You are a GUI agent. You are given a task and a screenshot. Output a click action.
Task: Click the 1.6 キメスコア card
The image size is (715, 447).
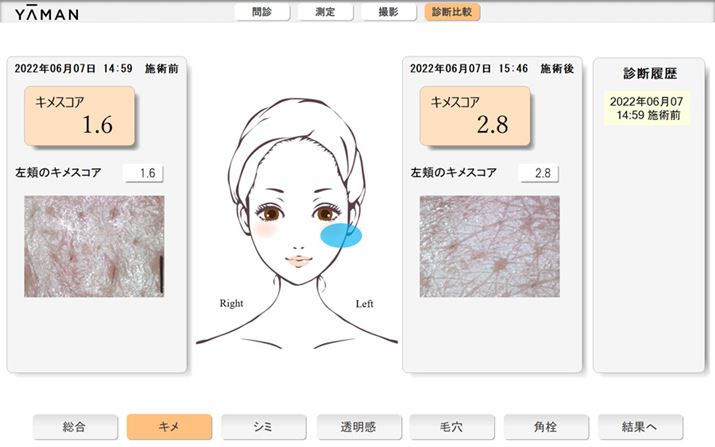79,116
